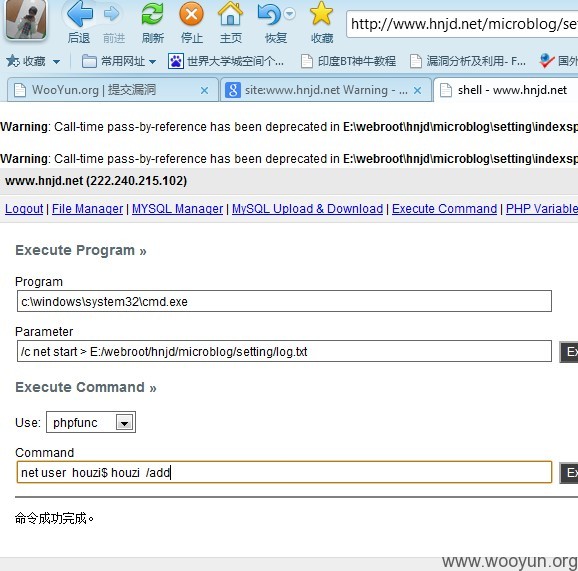Click the folder icon for common sites
Viewport: 578px width, 571px height.
coord(89,61)
